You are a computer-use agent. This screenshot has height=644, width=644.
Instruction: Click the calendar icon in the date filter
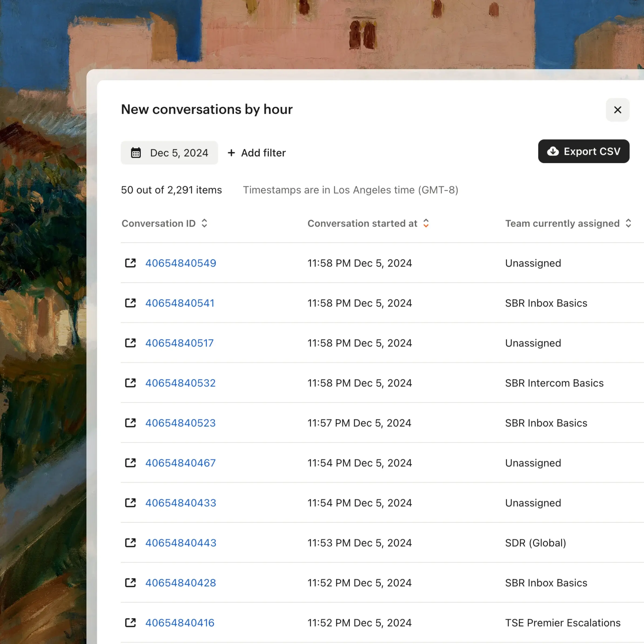click(136, 153)
